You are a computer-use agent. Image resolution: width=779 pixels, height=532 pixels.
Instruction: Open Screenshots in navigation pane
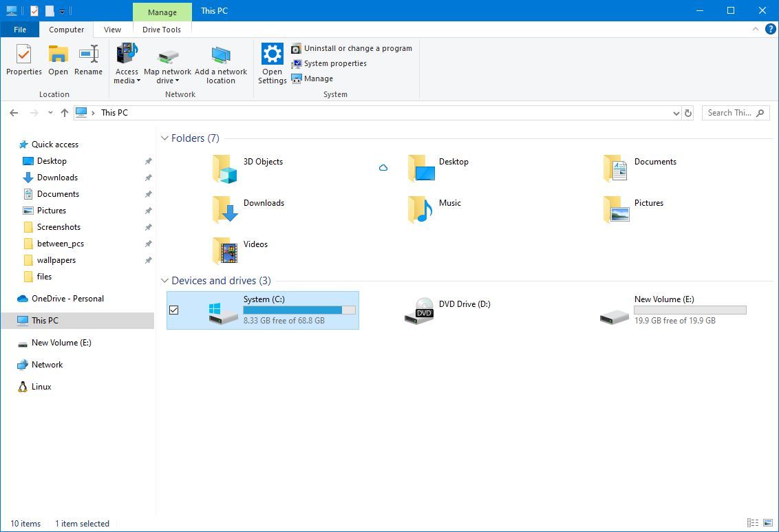pyautogui.click(x=58, y=227)
